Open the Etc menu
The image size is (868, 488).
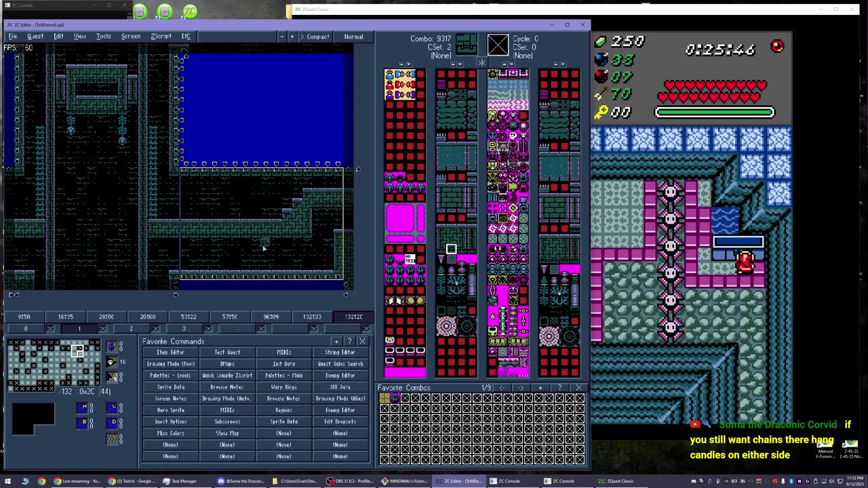point(186,37)
